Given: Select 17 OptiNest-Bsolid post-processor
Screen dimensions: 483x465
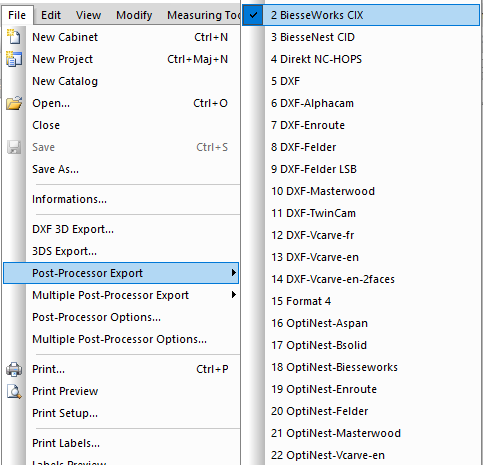Looking at the screenshot, I should point(361,345).
